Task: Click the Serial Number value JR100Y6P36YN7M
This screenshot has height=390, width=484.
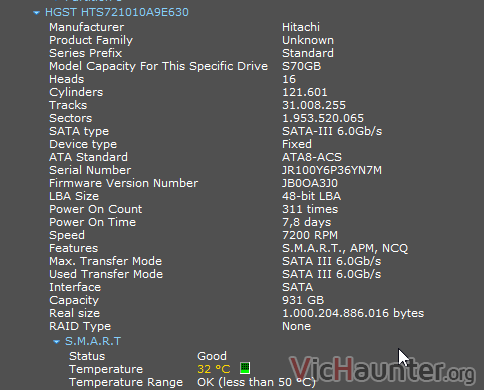Action: point(332,170)
